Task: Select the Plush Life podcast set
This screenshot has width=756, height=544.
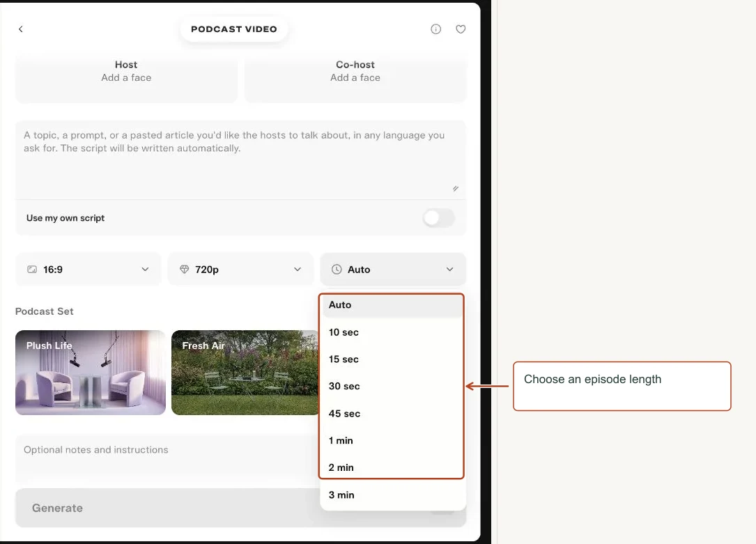Action: [91, 373]
